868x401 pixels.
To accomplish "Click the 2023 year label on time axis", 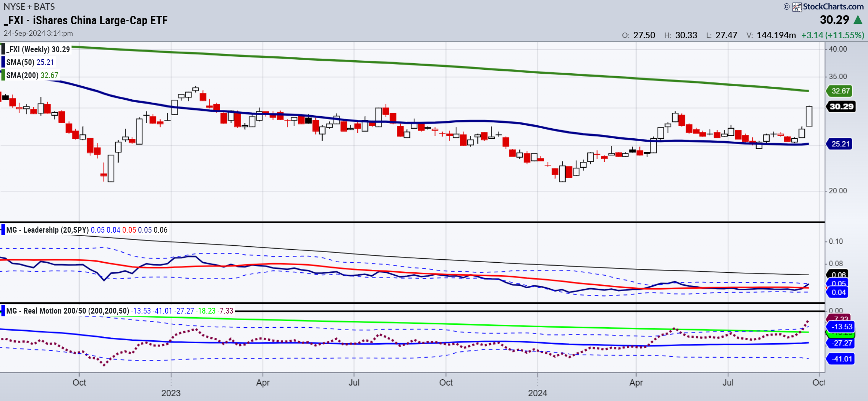I will (171, 393).
